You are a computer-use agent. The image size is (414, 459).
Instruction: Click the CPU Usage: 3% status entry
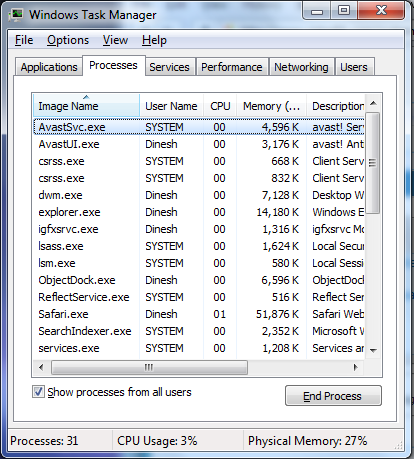[x=157, y=441]
